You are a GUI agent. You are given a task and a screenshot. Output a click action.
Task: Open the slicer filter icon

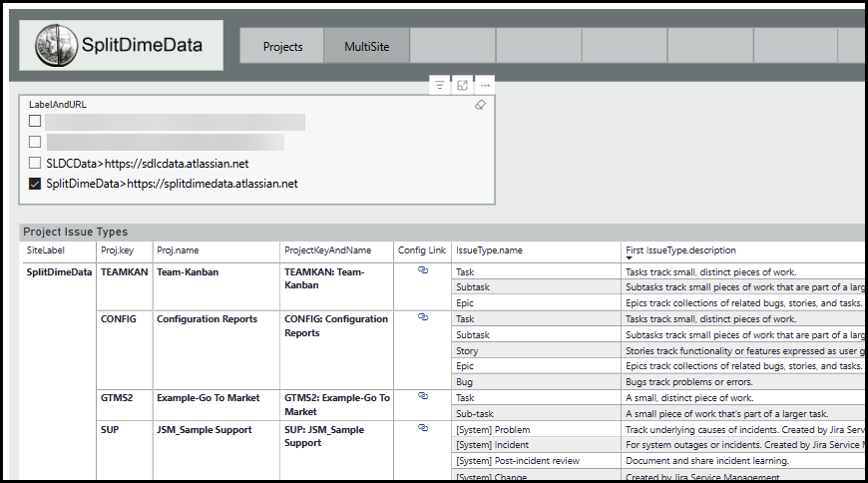point(440,85)
